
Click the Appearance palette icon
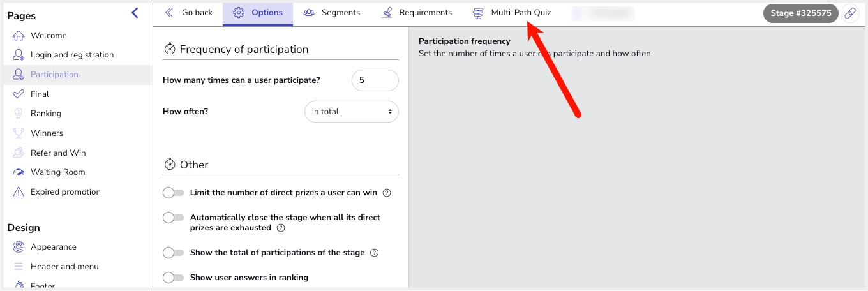click(x=19, y=247)
